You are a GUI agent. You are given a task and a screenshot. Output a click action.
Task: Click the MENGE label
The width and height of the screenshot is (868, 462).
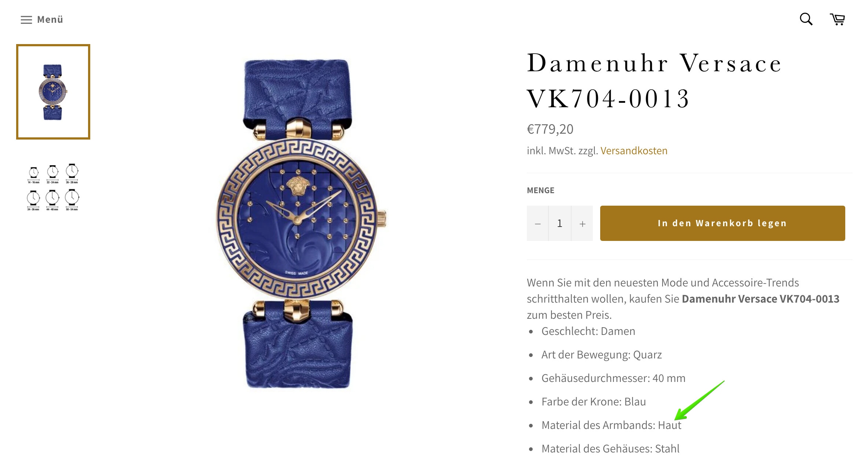(540, 190)
